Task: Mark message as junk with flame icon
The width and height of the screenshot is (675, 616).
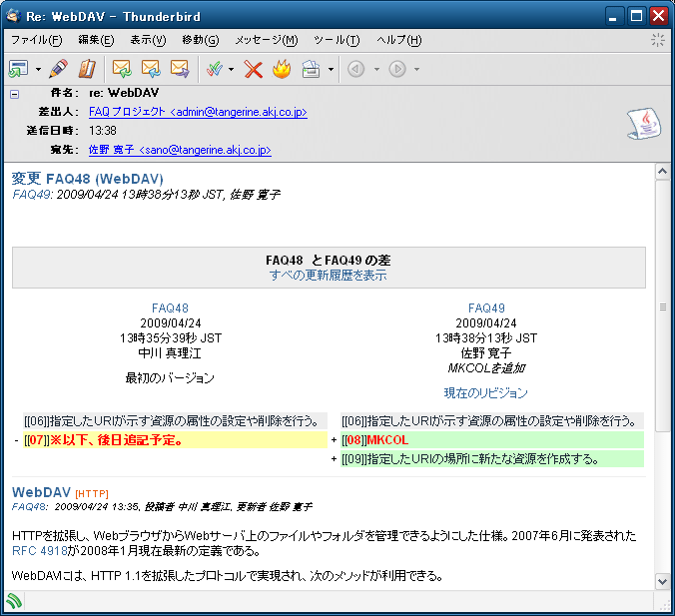Action: (x=282, y=69)
